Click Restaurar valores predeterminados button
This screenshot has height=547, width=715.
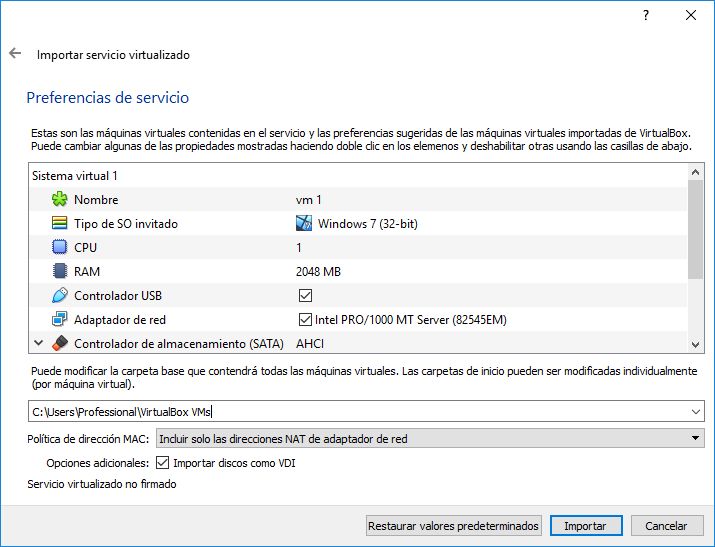[454, 526]
